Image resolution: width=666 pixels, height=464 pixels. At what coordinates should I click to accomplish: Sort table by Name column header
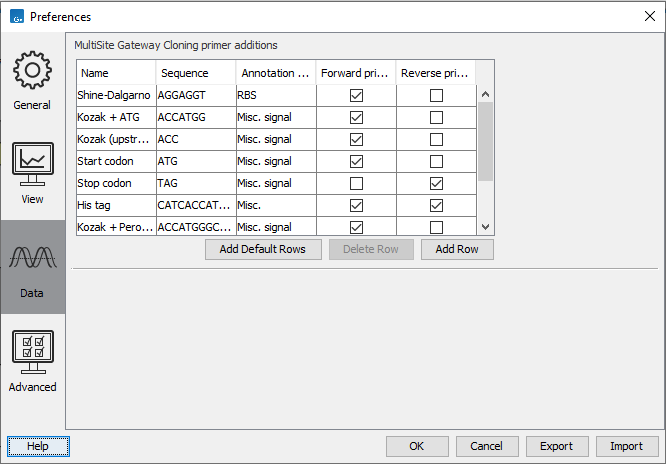(116, 73)
